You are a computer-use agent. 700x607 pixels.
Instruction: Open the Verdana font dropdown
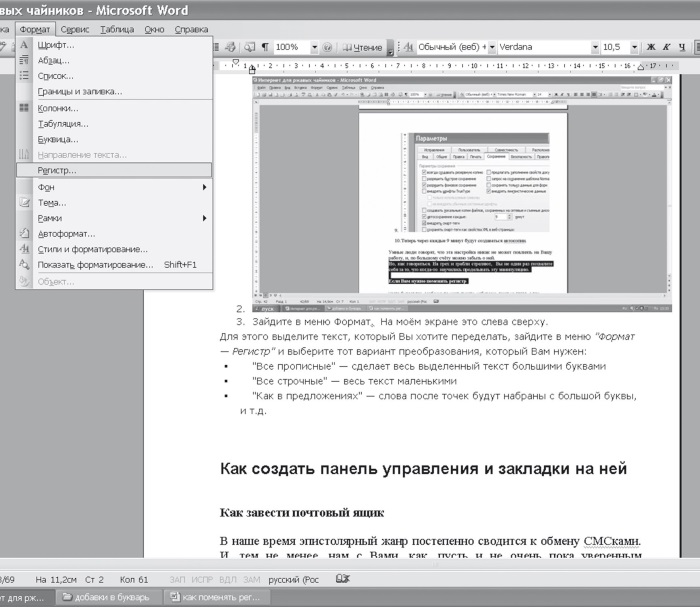(x=595, y=47)
